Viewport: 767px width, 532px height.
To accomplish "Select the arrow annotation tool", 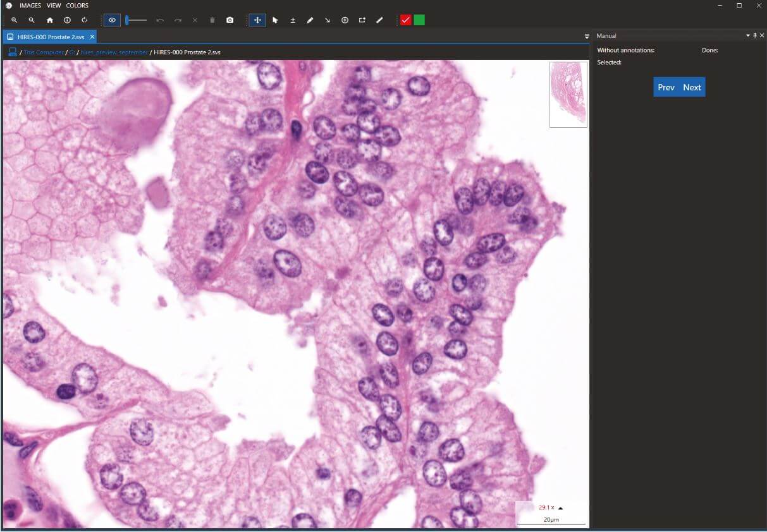I will 328,20.
